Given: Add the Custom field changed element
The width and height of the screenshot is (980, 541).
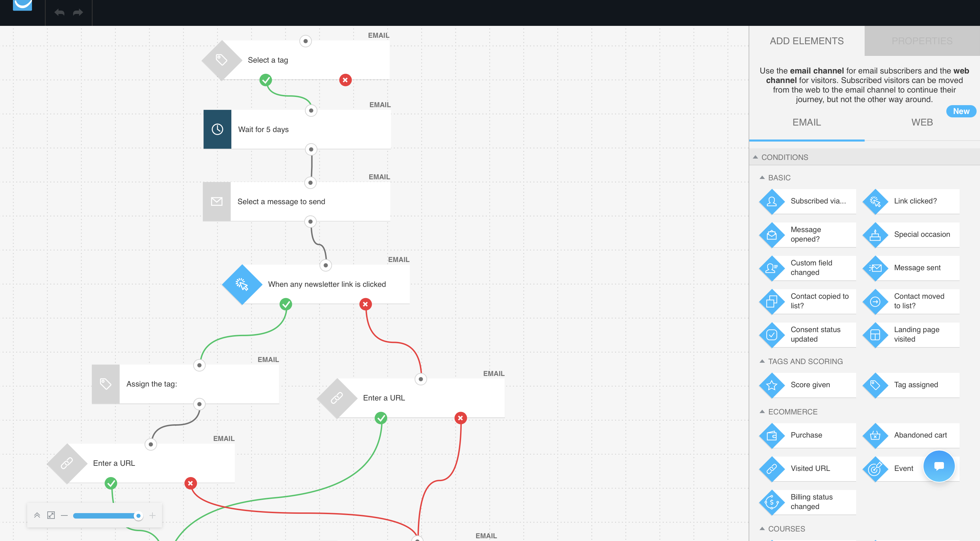Looking at the screenshot, I should point(807,268).
